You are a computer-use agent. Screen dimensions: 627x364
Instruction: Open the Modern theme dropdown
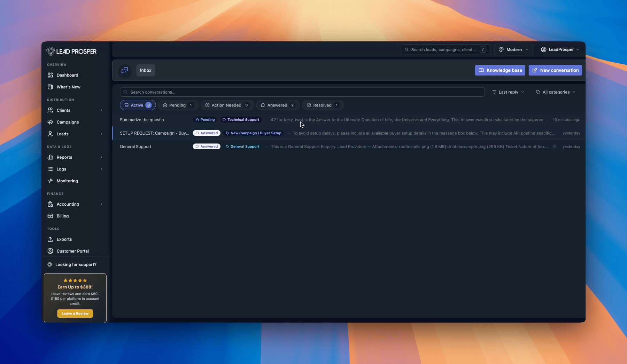(x=513, y=50)
